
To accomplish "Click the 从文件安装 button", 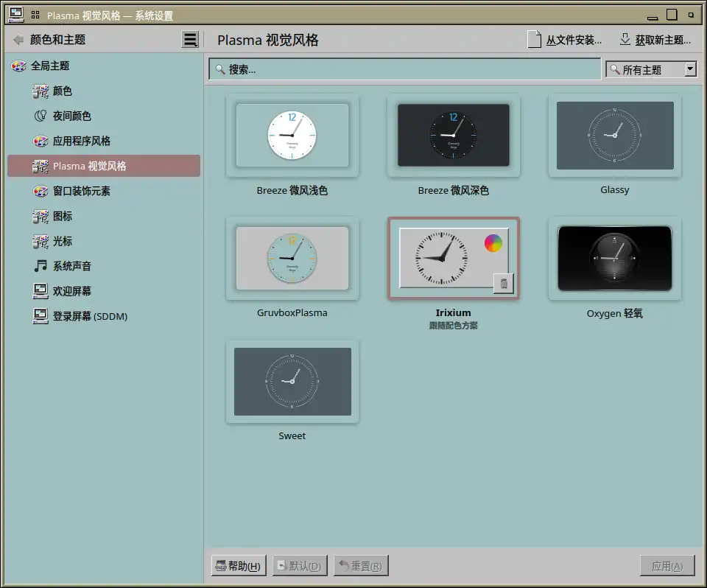I will pyautogui.click(x=566, y=40).
